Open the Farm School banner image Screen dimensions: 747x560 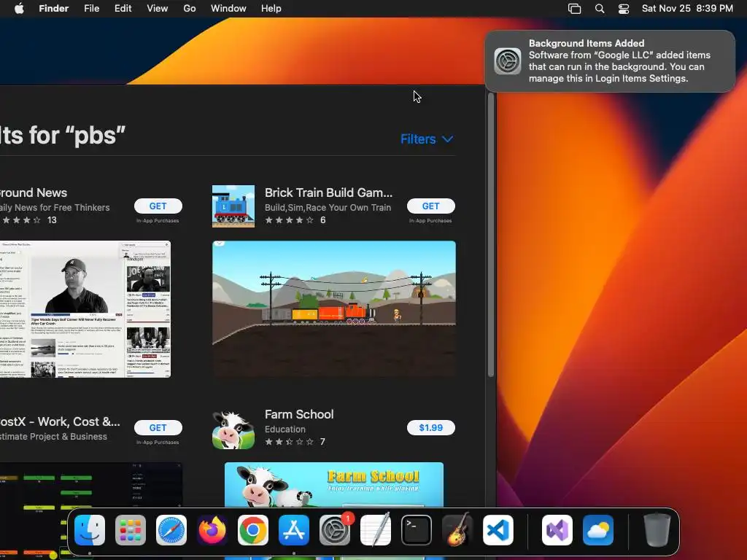[334, 485]
